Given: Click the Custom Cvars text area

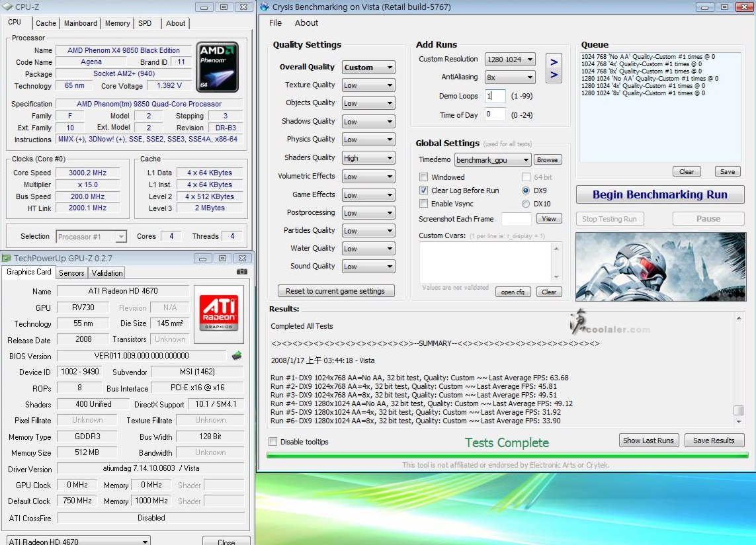Looking at the screenshot, I should point(485,263).
